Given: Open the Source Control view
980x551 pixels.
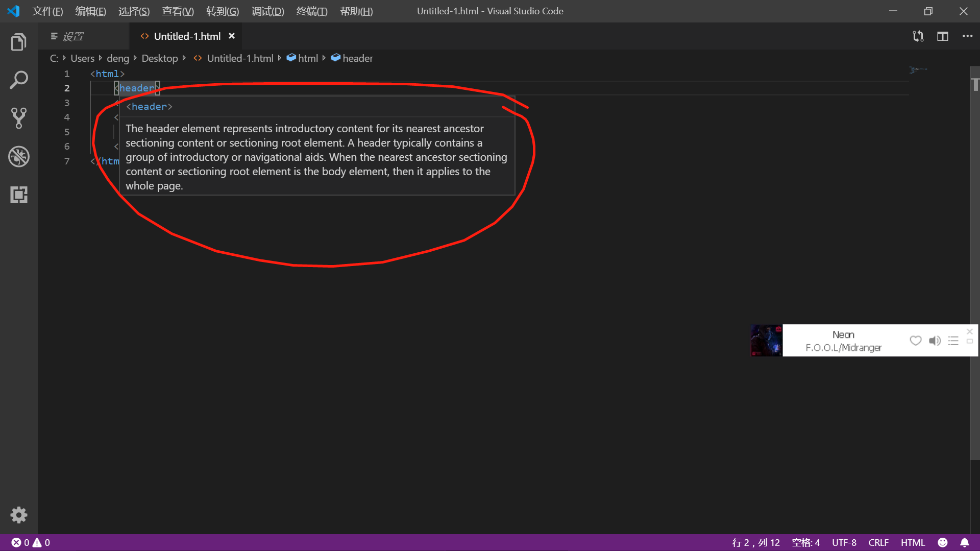Looking at the screenshot, I should pyautogui.click(x=19, y=118).
